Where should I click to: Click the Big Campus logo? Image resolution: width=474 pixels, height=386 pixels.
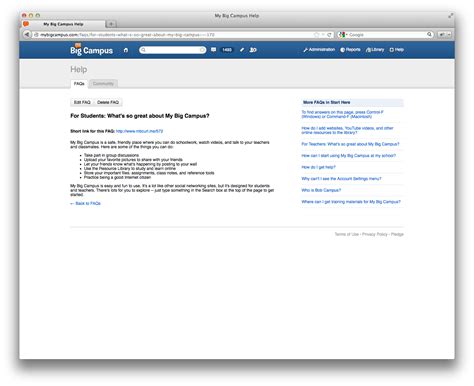[91, 50]
